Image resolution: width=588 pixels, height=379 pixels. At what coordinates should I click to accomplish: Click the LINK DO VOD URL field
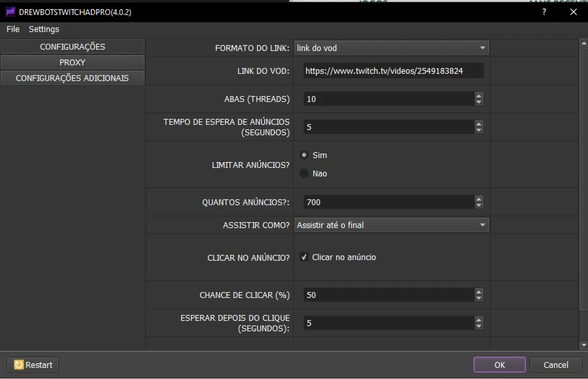pos(393,71)
